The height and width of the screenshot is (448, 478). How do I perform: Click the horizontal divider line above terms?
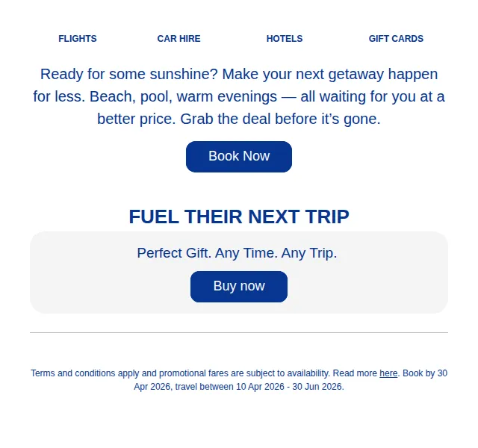[239, 332]
